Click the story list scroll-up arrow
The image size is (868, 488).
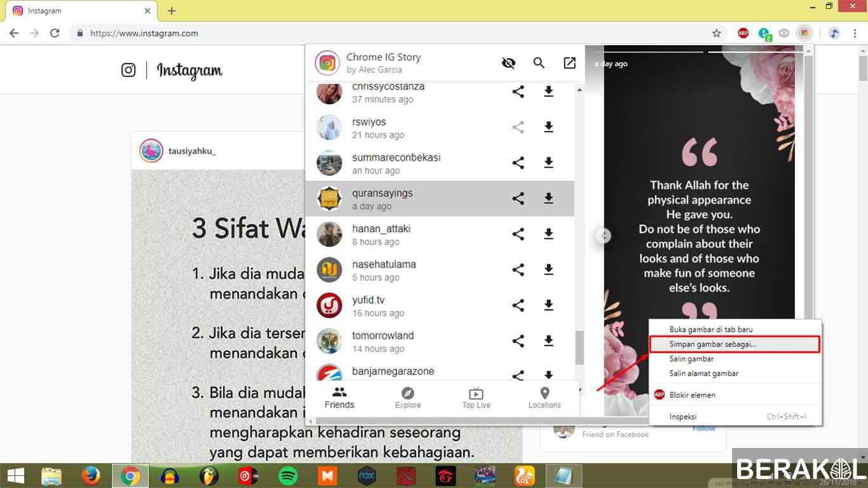tap(579, 90)
